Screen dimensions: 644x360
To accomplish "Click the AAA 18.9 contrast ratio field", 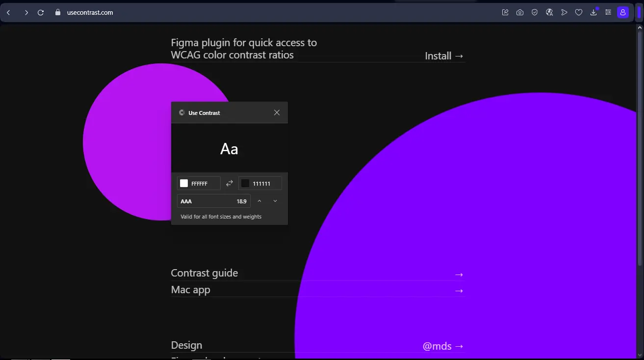I will point(214,201).
